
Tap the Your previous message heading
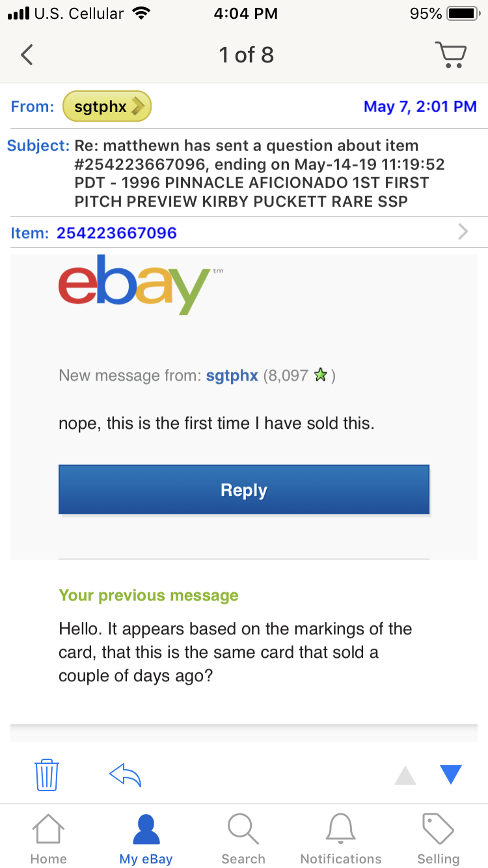coord(148,595)
